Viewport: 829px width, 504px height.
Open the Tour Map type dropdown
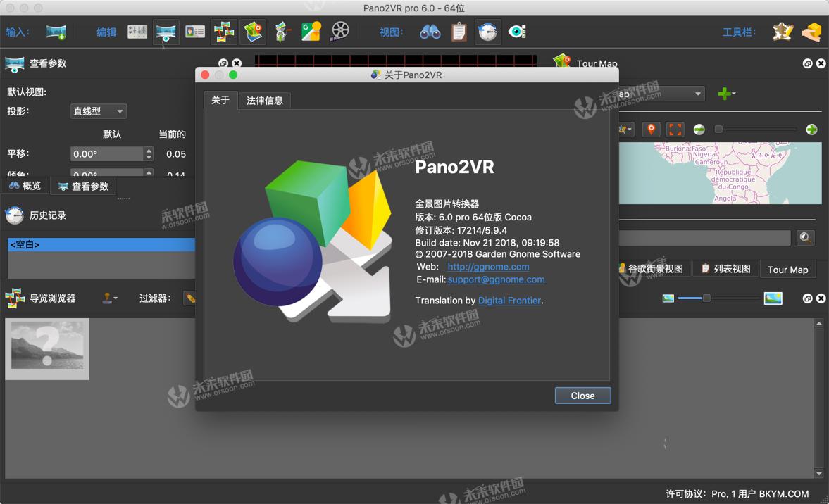coord(661,94)
